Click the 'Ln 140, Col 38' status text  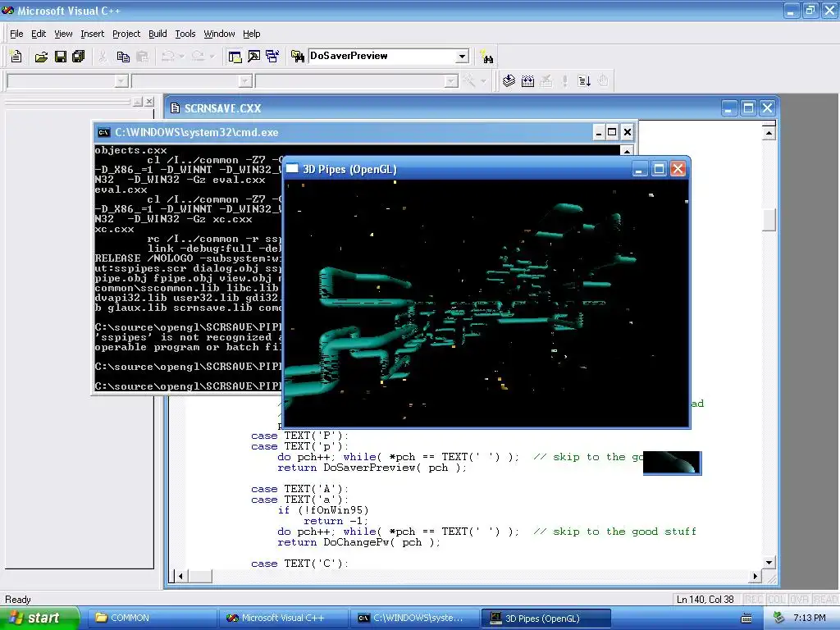(705, 600)
